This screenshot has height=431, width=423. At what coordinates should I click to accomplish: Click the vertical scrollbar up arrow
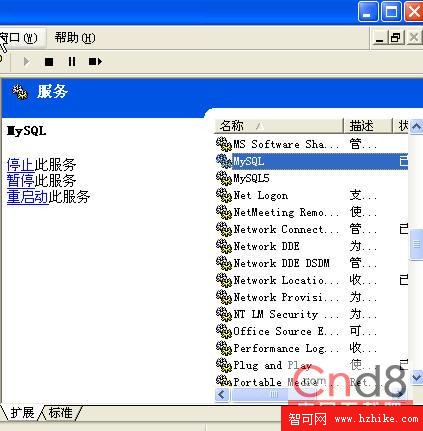pos(416,127)
